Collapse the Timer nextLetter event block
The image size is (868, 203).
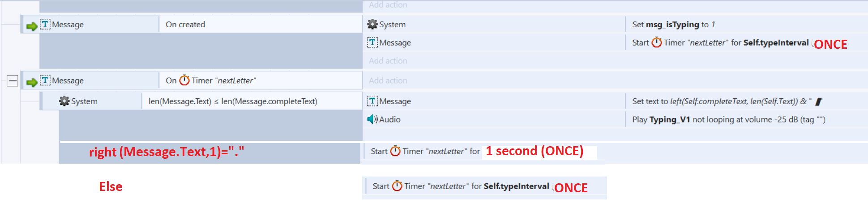click(13, 81)
